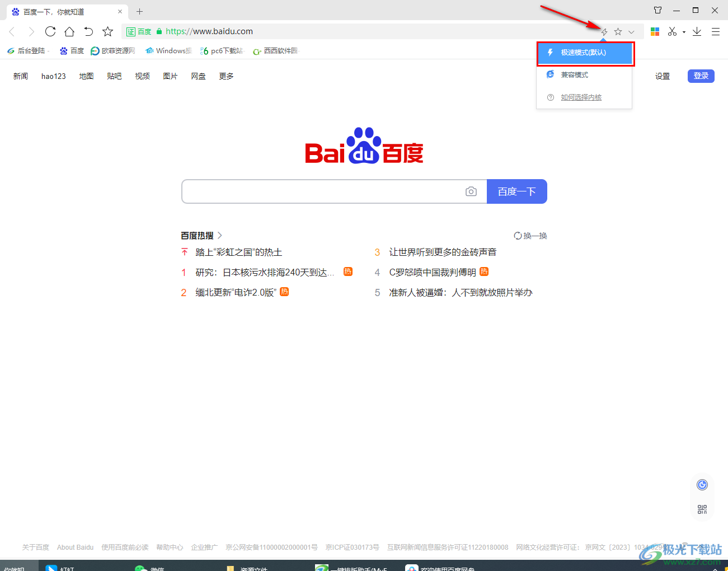Screen dimensions: 728x571
Task: Click the camera image search icon
Action: point(471,191)
